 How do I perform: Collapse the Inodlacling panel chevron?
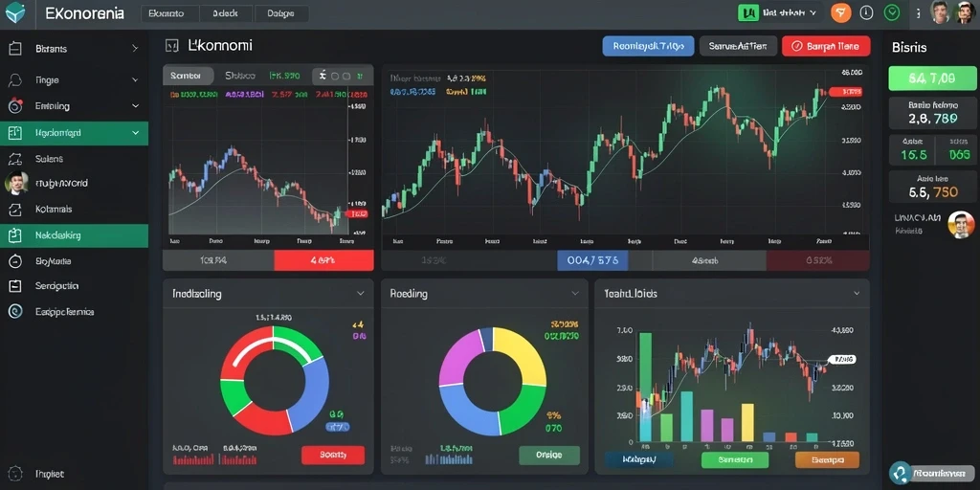(360, 293)
